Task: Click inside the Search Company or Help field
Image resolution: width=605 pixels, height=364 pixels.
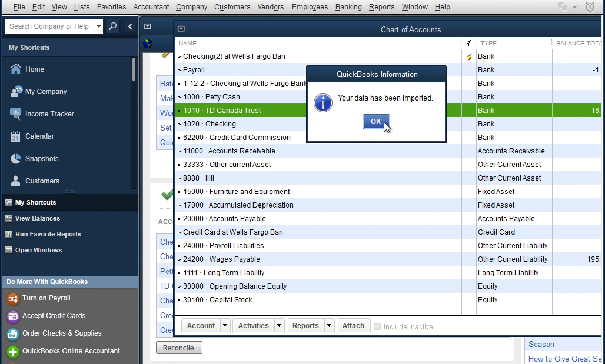Action: pos(49,26)
